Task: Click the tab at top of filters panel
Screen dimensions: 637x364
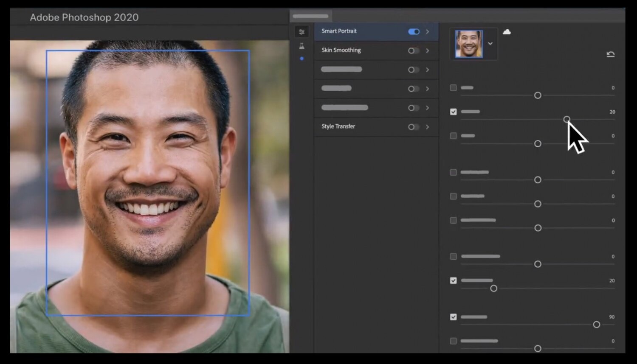Action: tap(311, 16)
